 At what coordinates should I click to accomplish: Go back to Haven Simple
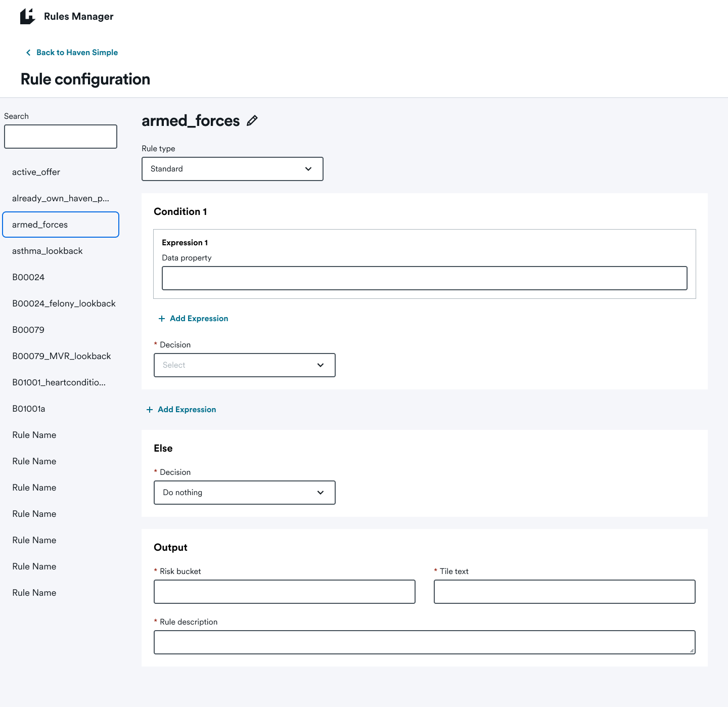pos(77,53)
